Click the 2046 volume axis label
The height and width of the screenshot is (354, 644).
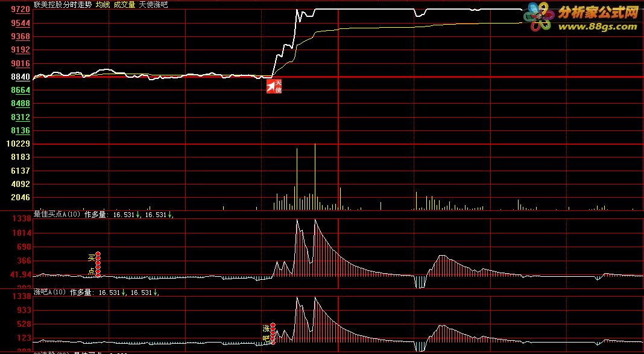[20, 198]
